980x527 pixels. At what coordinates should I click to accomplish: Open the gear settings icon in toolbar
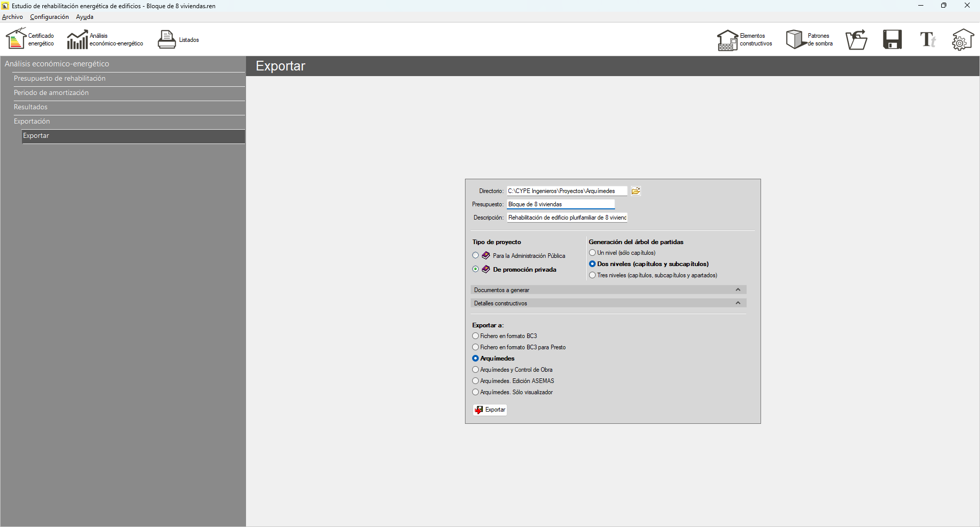pyautogui.click(x=963, y=39)
